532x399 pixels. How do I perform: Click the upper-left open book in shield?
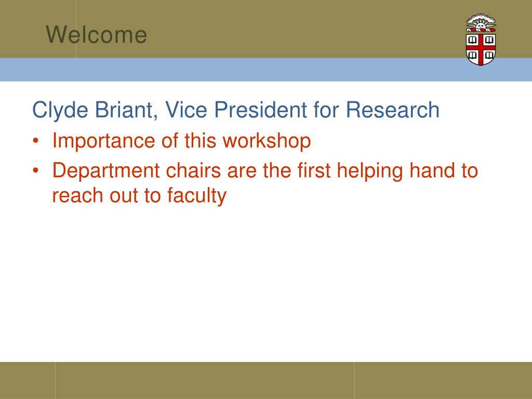coord(472,40)
